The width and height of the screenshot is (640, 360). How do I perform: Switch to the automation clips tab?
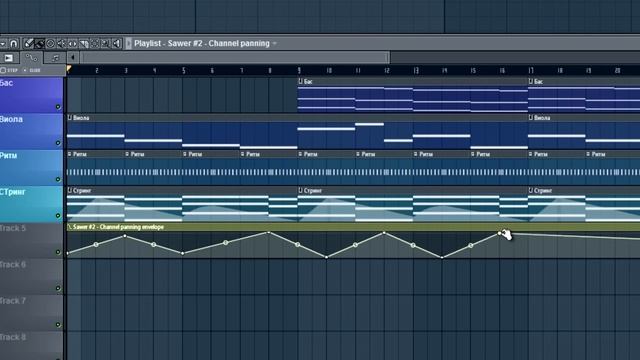[32, 58]
